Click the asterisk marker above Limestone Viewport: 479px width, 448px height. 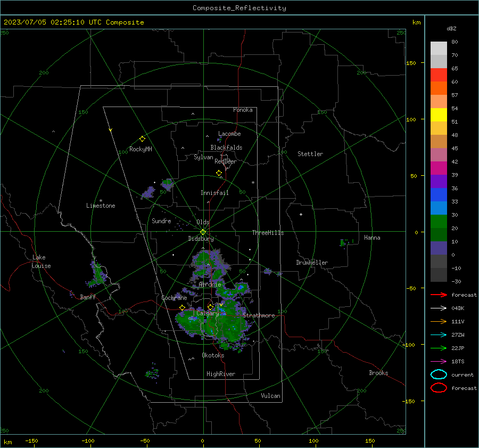(101, 201)
